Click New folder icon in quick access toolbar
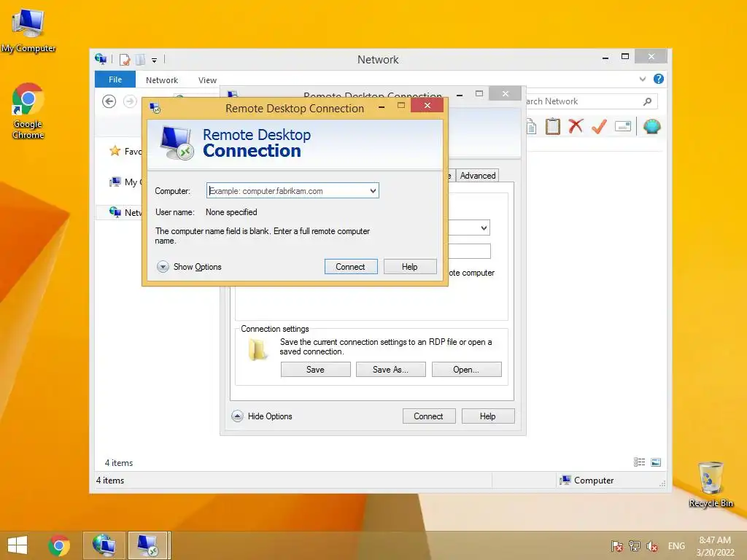 (x=140, y=60)
